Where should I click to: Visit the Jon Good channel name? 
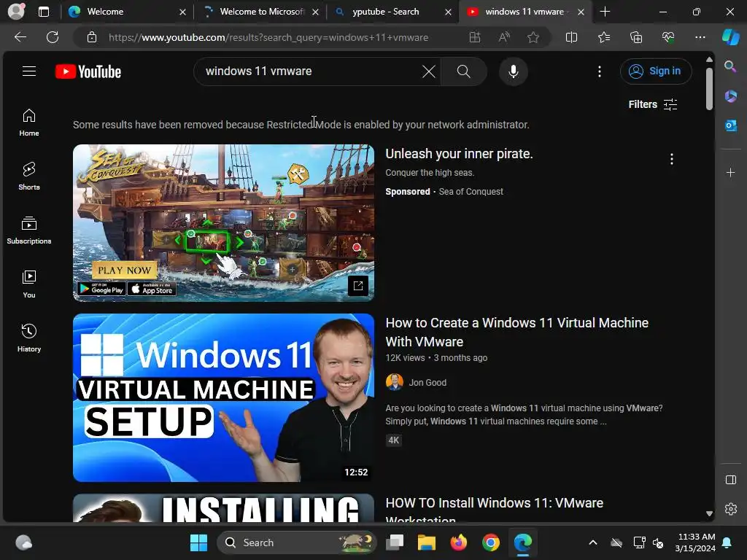[427, 382]
